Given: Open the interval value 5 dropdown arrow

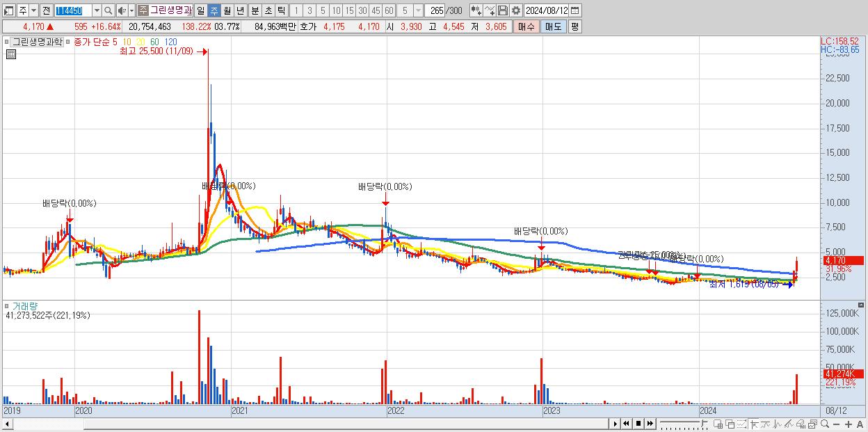Looking at the screenshot, I should click(x=418, y=10).
